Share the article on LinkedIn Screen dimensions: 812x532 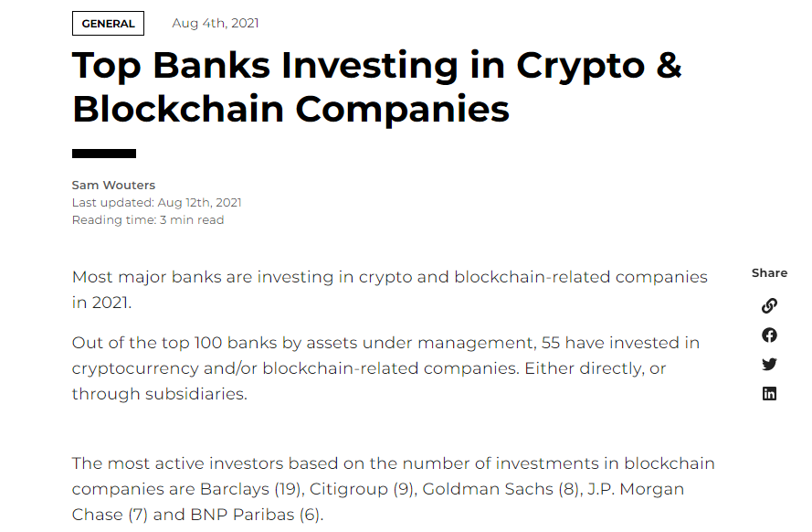769,394
